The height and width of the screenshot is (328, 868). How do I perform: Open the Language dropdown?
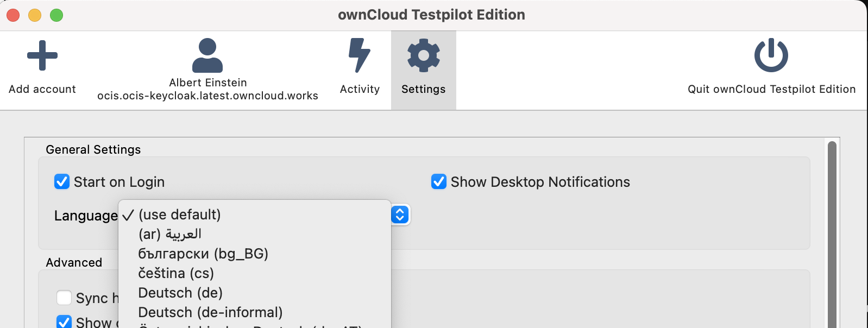pos(399,215)
